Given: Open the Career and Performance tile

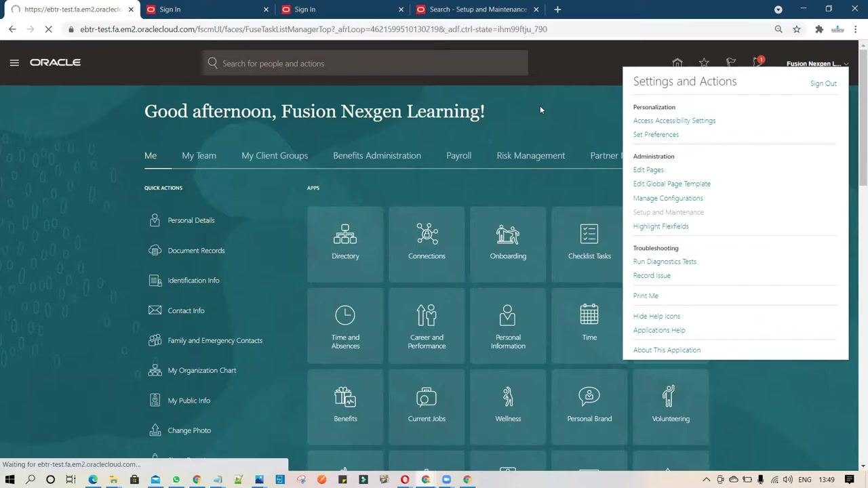Looking at the screenshot, I should (x=427, y=325).
